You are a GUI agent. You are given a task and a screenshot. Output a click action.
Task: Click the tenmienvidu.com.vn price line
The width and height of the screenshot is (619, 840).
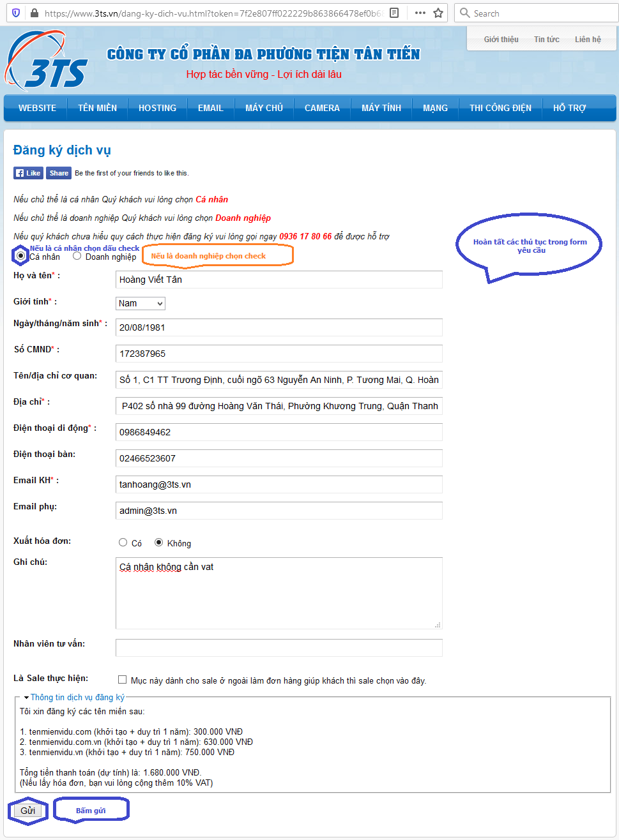pos(137,742)
